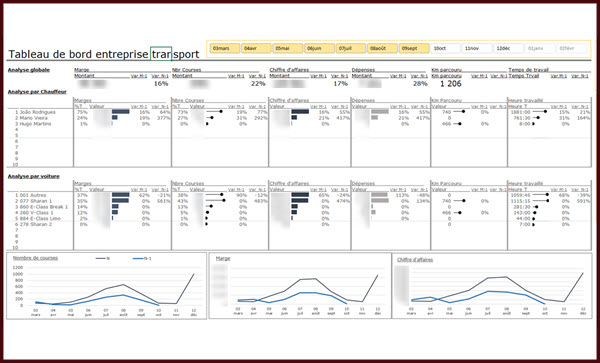The image size is (600, 363).
Task: Click the '377%' Var N-1 cell
Action: click(x=163, y=118)
